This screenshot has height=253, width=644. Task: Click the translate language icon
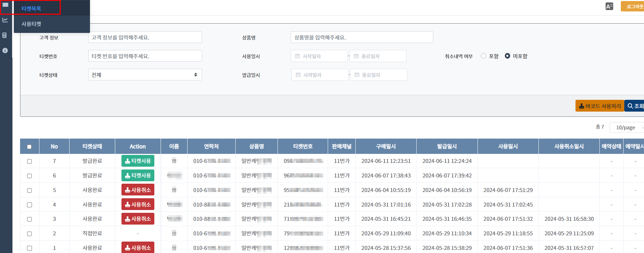click(609, 6)
